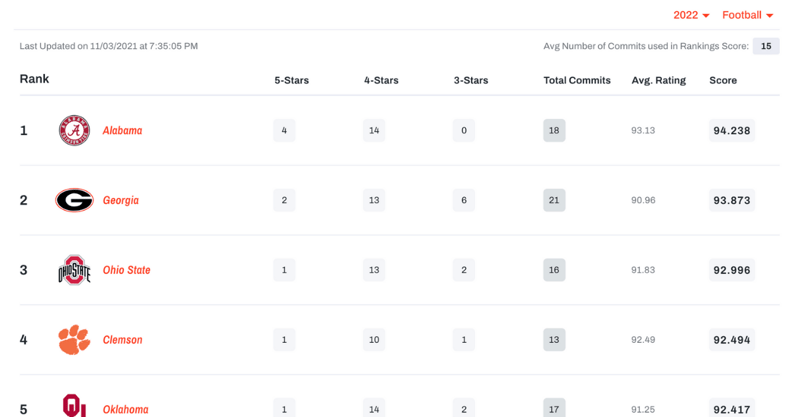This screenshot has width=795, height=417.
Task: Click Georgia's 5-star count 2
Action: click(x=284, y=200)
